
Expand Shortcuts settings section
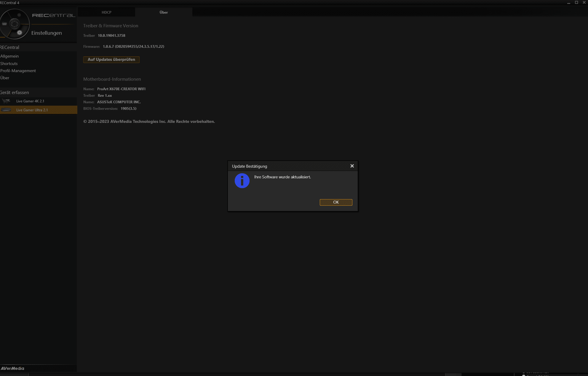click(9, 63)
